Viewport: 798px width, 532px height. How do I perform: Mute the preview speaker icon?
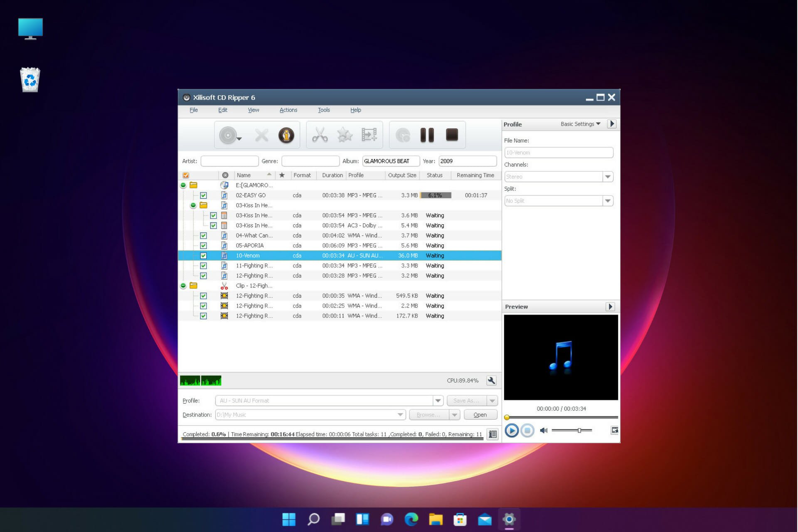[x=544, y=430]
